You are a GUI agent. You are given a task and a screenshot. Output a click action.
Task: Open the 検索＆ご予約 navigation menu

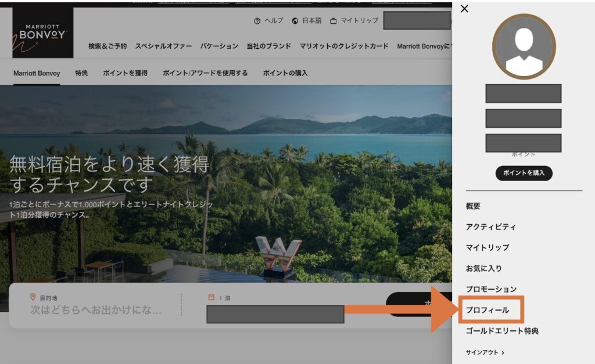(x=107, y=46)
